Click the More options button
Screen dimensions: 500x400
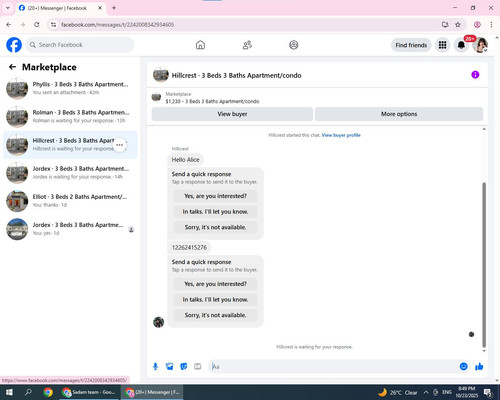point(399,114)
